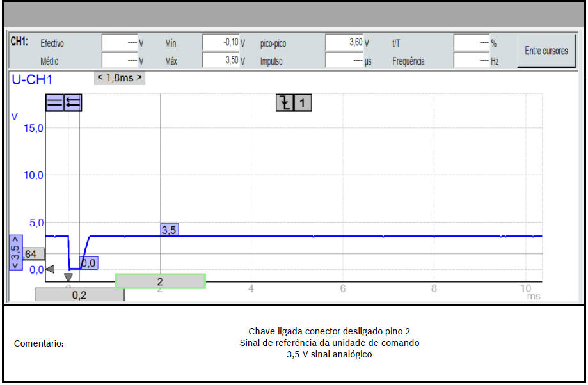
Task: Click the Máx value field
Action: click(221, 61)
